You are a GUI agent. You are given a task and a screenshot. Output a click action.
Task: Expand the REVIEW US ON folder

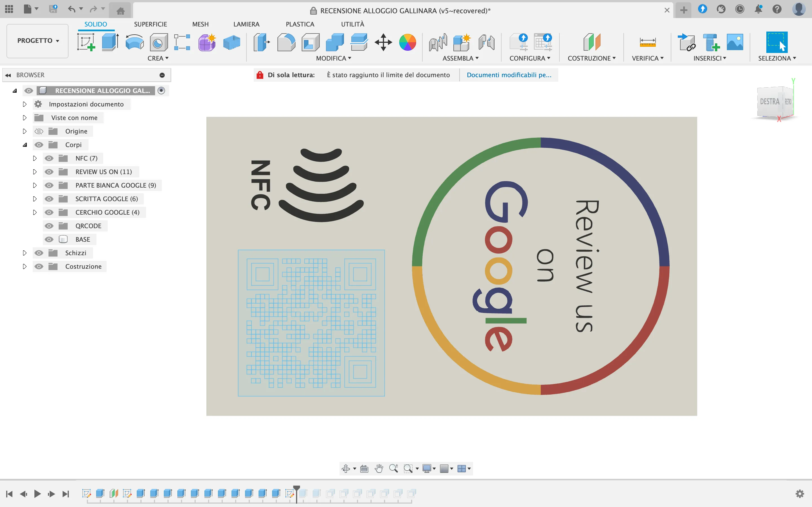[x=36, y=172]
